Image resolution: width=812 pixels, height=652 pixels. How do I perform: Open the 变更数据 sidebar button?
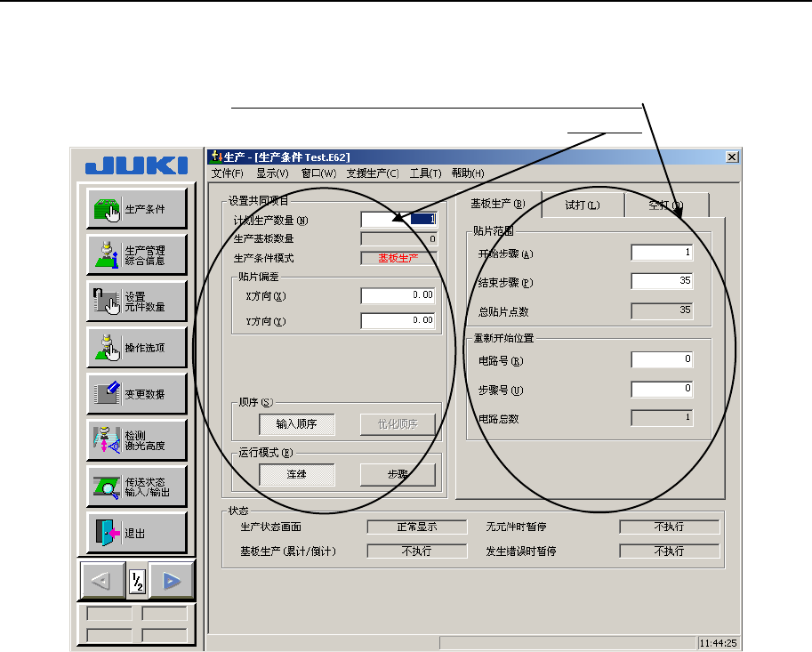[x=137, y=393]
